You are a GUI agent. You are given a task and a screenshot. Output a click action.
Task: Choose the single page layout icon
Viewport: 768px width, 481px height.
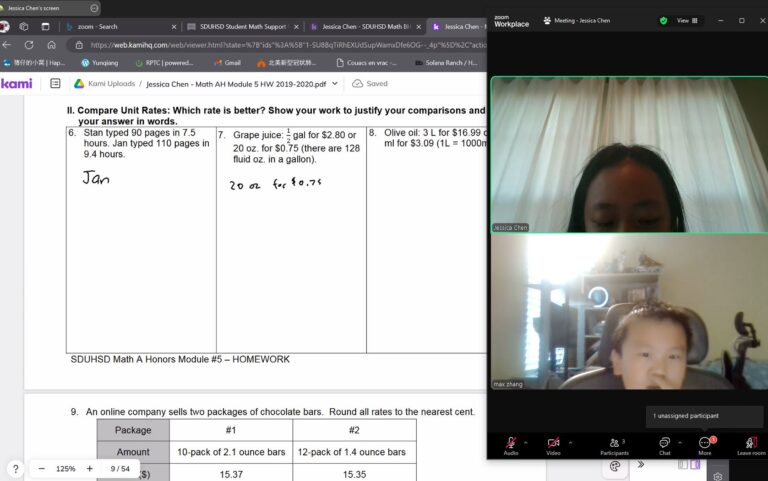[683, 464]
